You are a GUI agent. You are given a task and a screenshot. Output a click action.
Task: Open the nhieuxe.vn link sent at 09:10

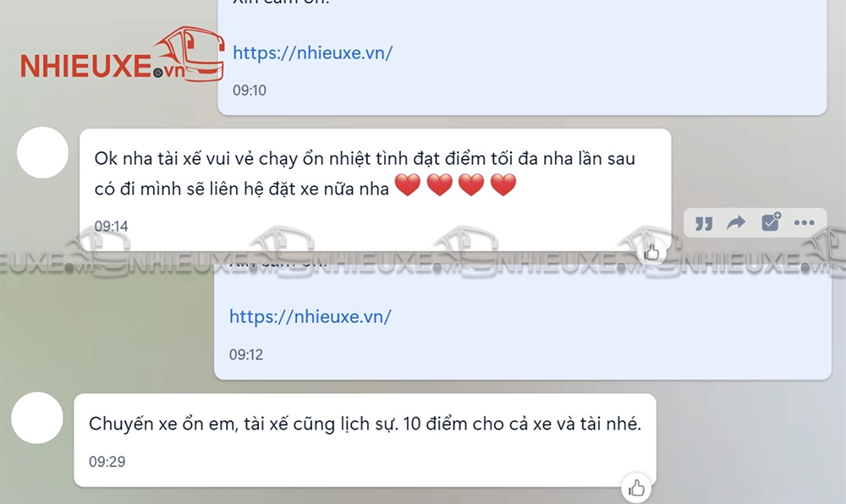tap(312, 52)
